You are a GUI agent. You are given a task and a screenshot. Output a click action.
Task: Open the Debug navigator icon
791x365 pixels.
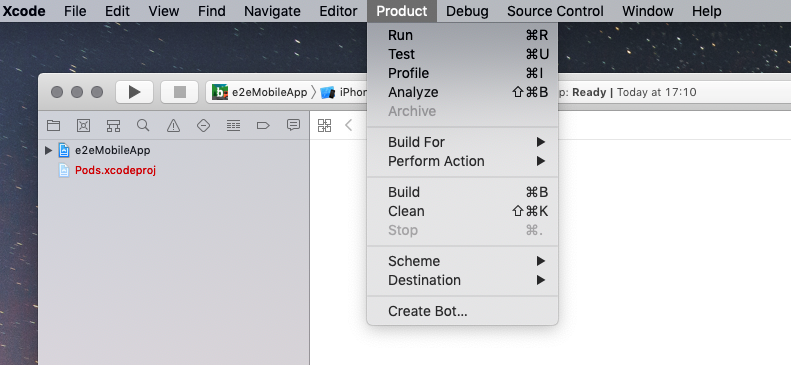tap(233, 126)
